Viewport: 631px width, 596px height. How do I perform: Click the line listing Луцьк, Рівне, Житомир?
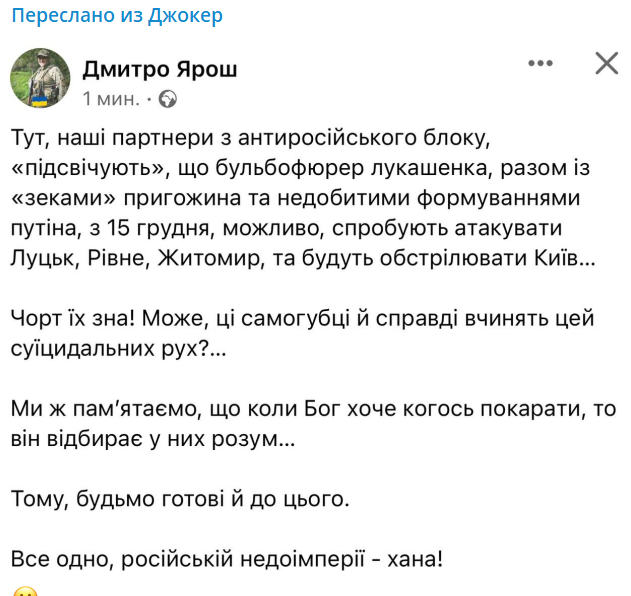303,258
